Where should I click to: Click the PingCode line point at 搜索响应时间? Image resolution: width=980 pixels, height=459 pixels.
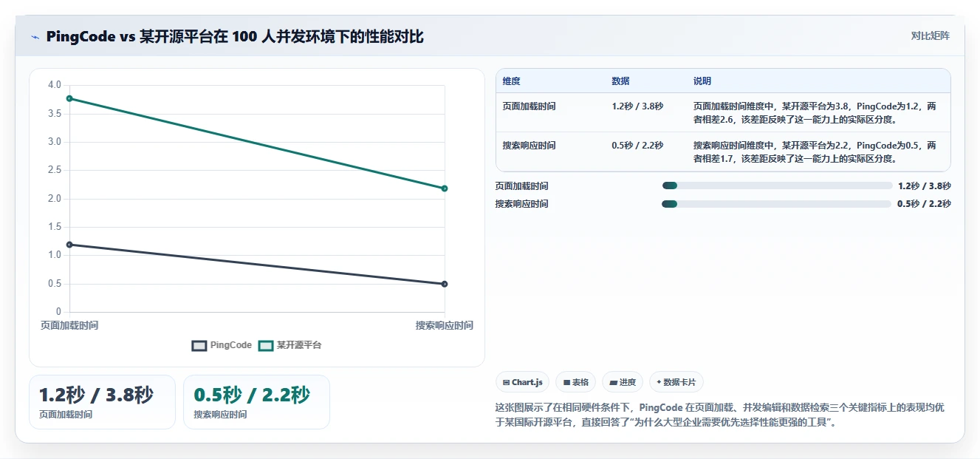pyautogui.click(x=445, y=284)
